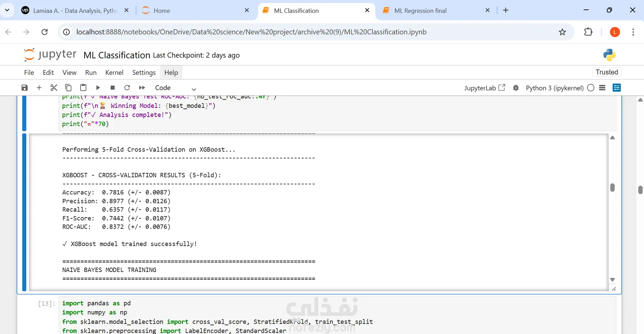Paste cell from the clipboard
644x334 pixels.
click(83, 88)
